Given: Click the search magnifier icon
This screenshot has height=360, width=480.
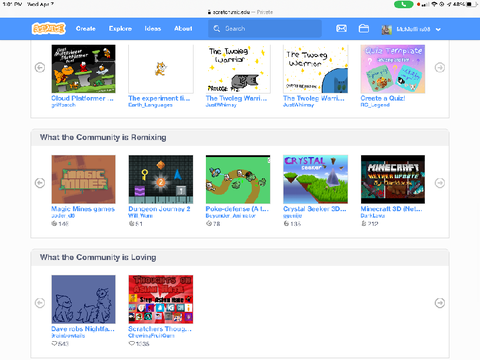Looking at the screenshot, I should point(217,29).
